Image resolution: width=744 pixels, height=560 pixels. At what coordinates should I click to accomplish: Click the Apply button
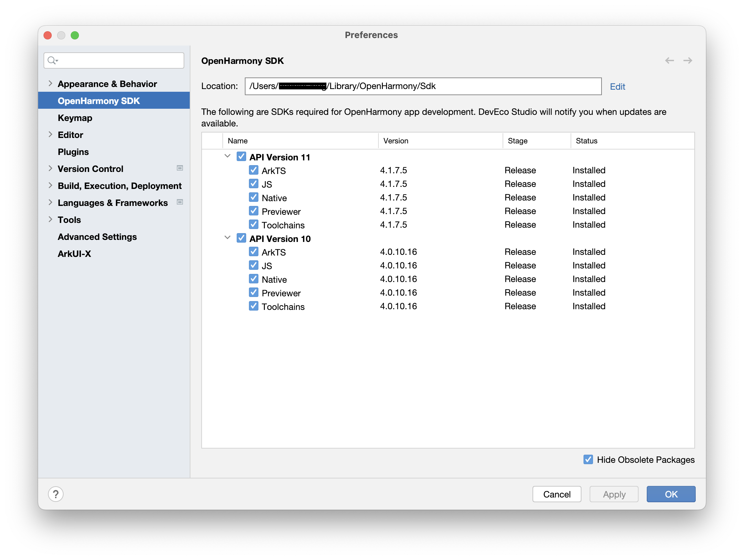pyautogui.click(x=614, y=494)
